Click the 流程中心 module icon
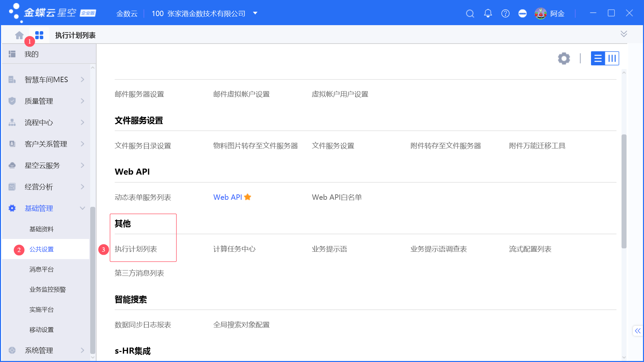Screen dimensions: 644x362 tap(12, 122)
